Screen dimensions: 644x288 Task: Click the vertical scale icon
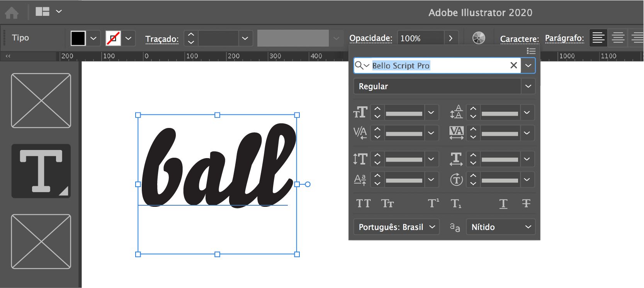pos(360,159)
